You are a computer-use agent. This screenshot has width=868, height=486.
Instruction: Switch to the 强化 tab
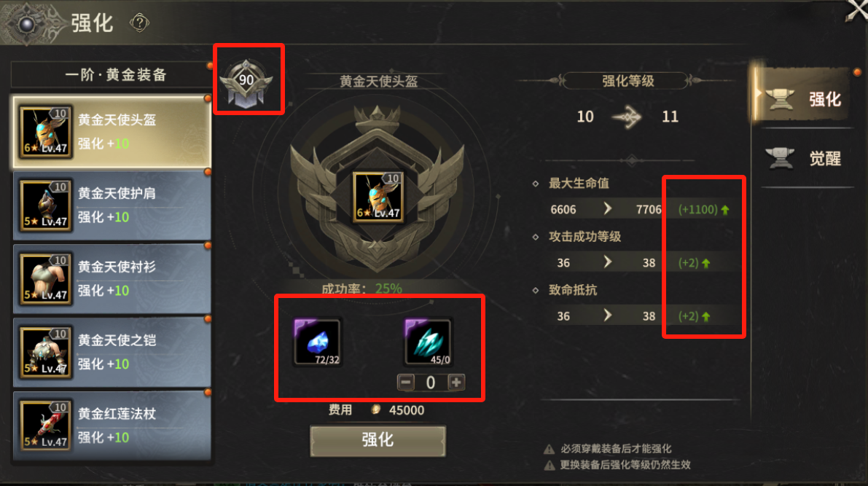tap(801, 98)
